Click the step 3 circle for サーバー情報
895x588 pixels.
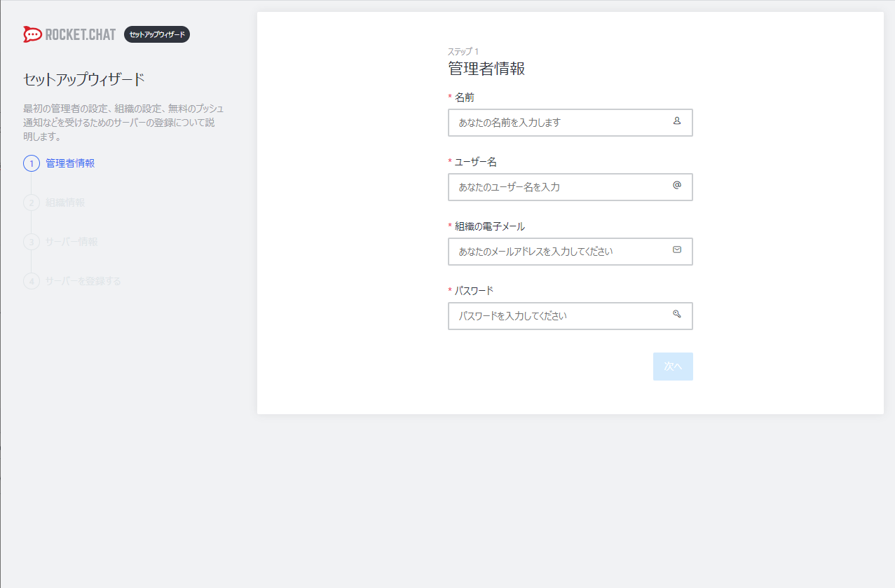pyautogui.click(x=32, y=241)
